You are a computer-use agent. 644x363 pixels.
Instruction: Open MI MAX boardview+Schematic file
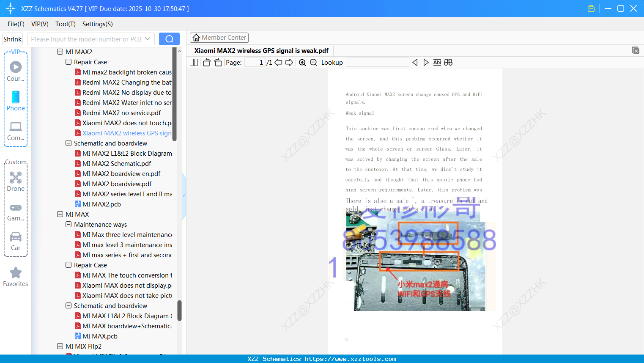tap(123, 326)
